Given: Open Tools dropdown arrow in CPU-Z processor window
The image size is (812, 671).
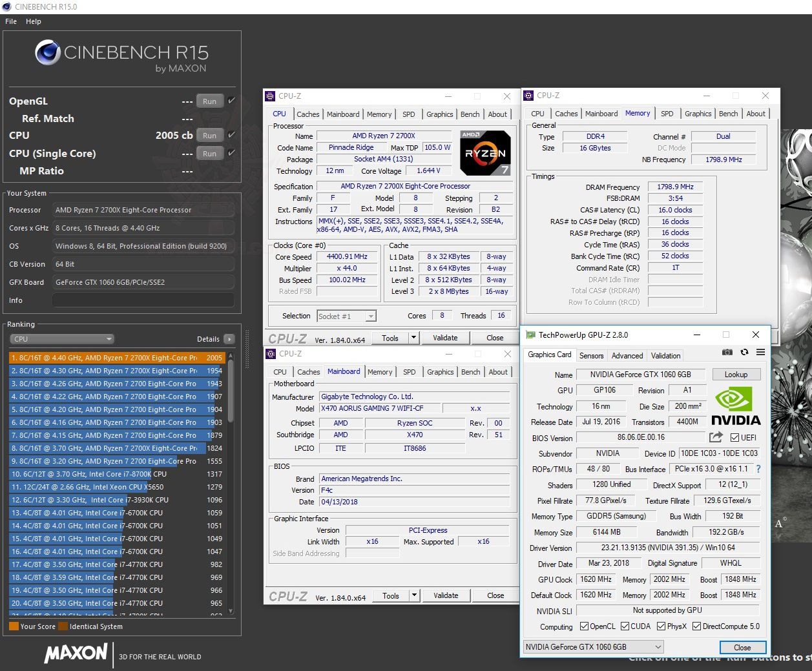Looking at the screenshot, I should click(414, 338).
